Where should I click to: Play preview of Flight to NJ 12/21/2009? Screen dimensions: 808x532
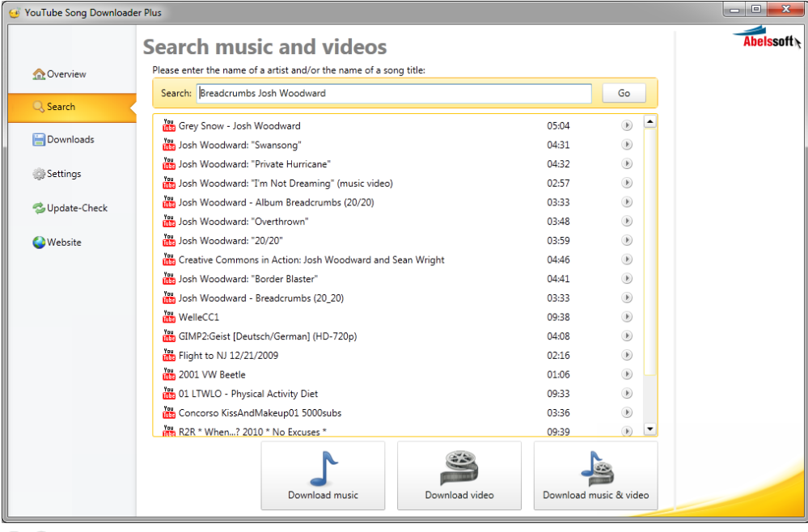[x=627, y=355]
